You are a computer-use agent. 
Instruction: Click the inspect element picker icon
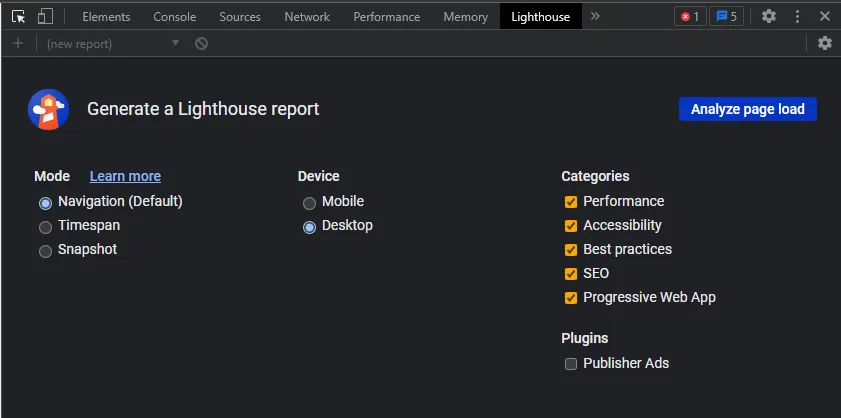tap(18, 16)
